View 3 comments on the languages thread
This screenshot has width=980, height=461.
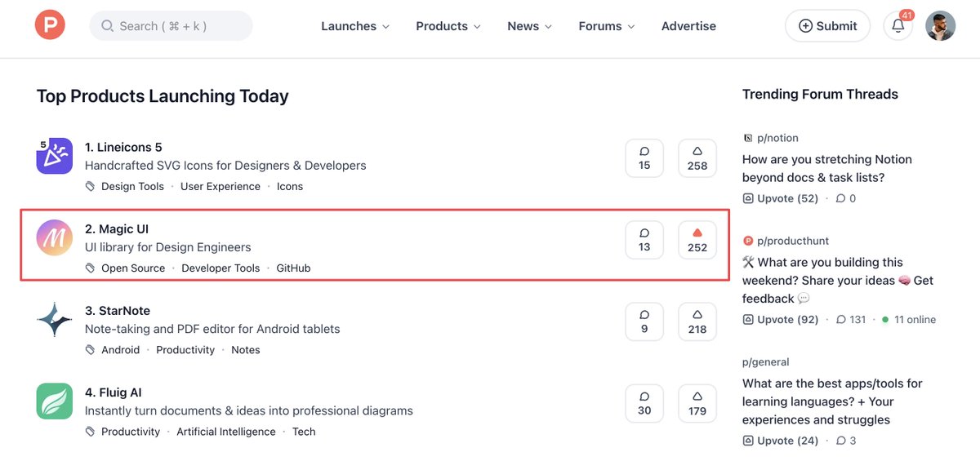(845, 441)
